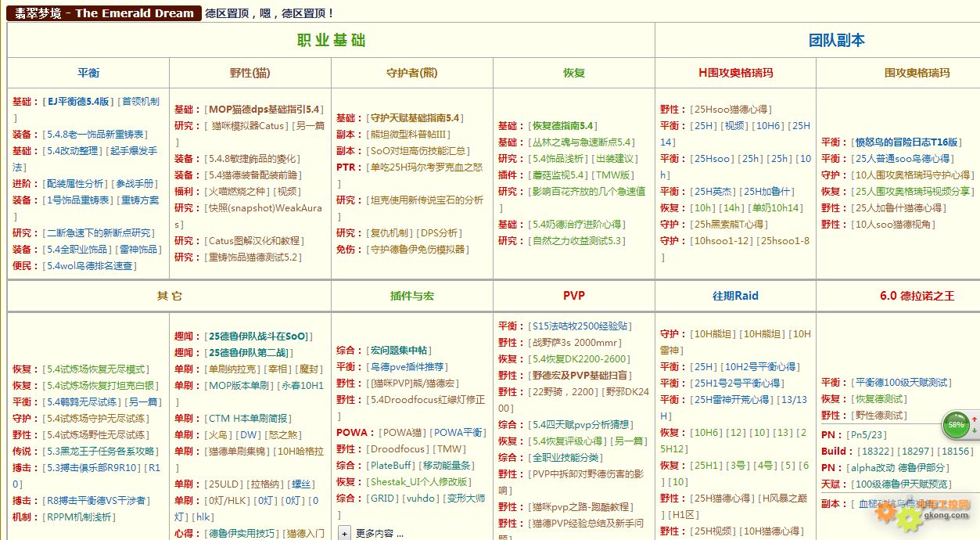Open 守护德鲁伊免伤模拟器 link

point(418,250)
